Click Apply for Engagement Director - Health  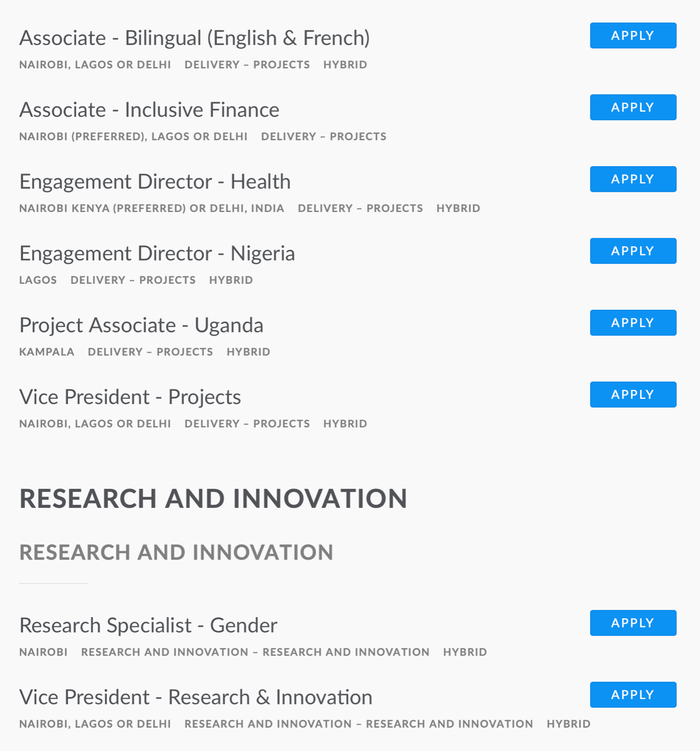coord(633,179)
